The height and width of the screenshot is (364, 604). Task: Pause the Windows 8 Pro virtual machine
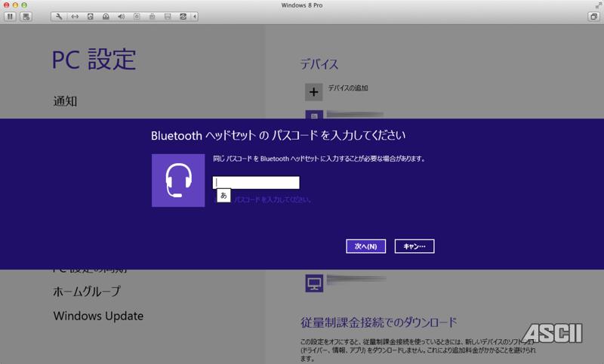click(x=10, y=17)
